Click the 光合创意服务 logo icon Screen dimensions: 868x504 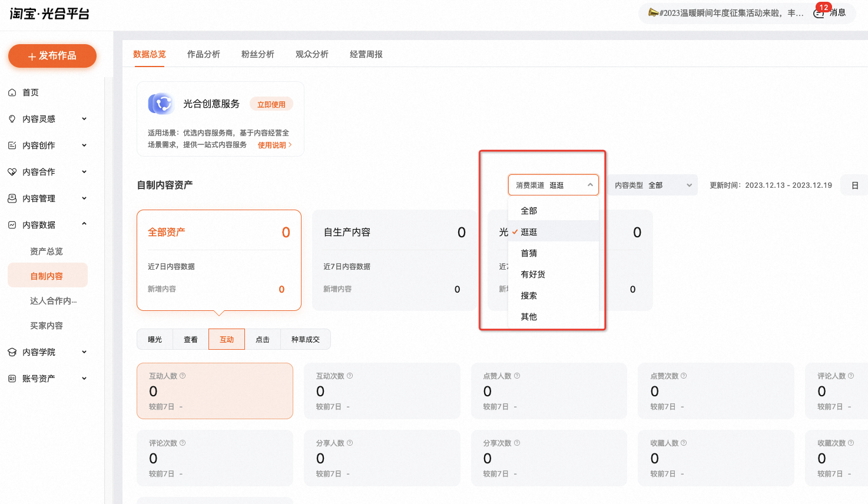pyautogui.click(x=161, y=104)
